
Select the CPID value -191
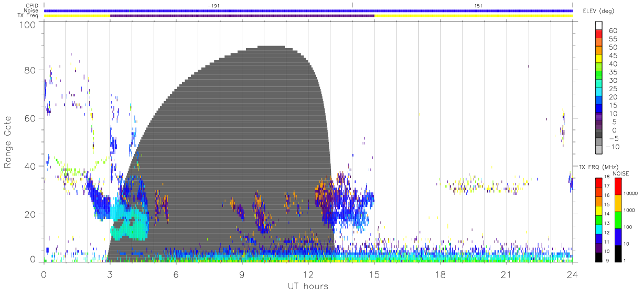(212, 6)
